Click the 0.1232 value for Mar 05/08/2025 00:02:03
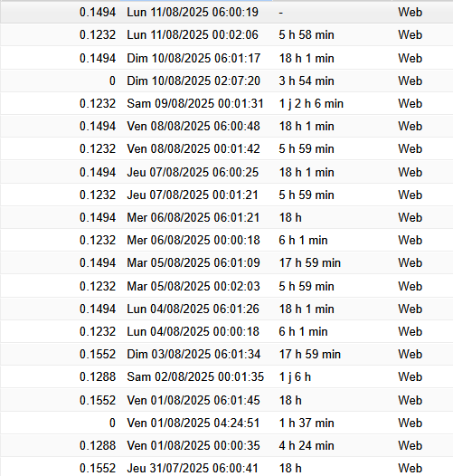 98,286
